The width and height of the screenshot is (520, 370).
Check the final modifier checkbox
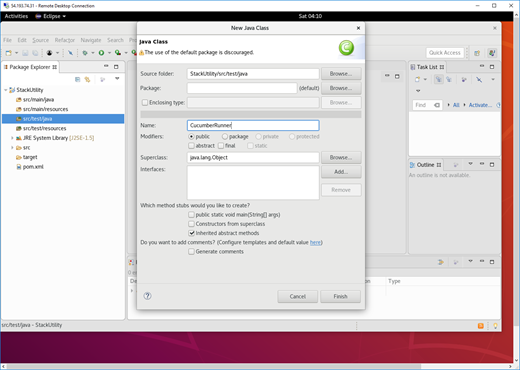(221, 146)
